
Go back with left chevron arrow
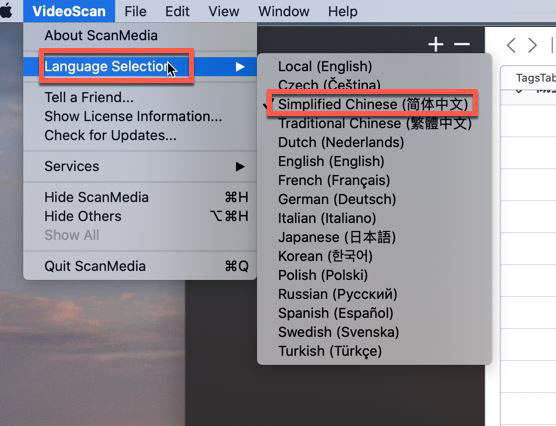pos(511,45)
